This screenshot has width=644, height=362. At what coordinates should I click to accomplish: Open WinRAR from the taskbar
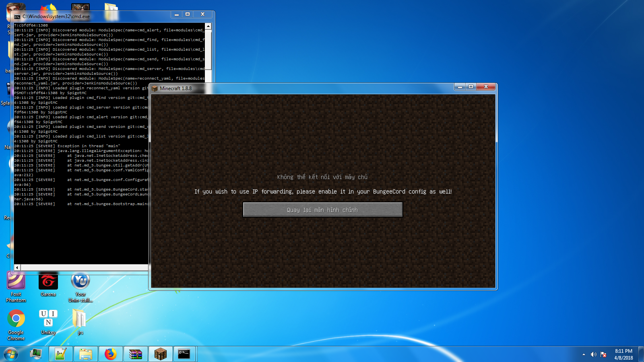point(136,354)
